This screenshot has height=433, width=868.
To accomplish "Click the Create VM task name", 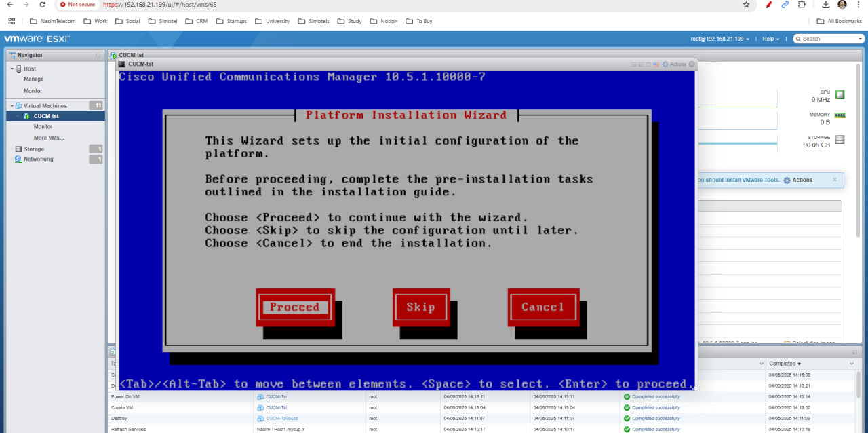I will coord(123,407).
